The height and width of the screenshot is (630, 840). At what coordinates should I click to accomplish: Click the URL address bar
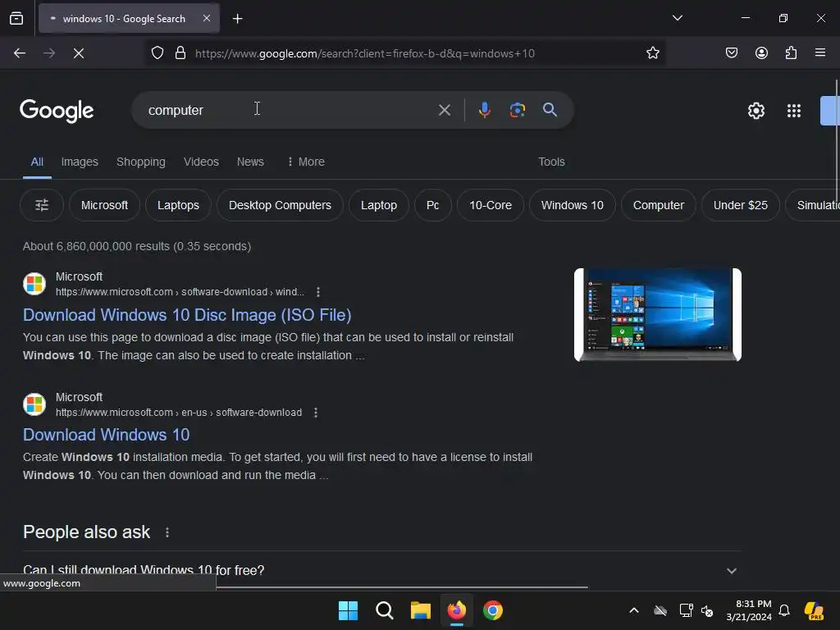click(407, 53)
